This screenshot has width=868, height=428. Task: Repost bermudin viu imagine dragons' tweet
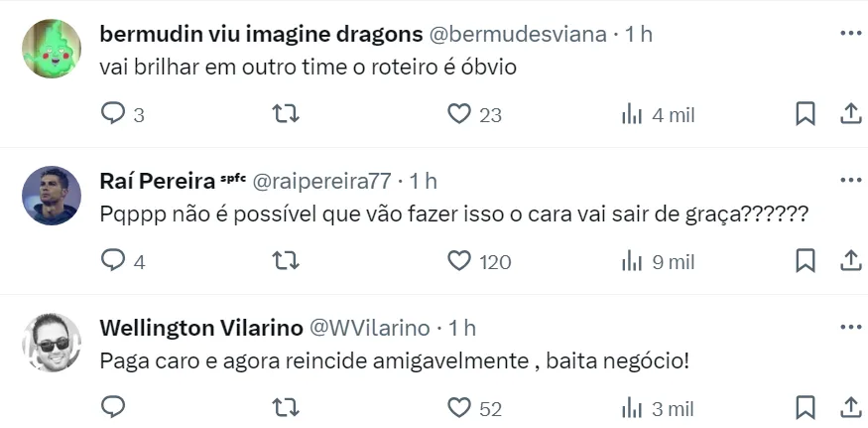pyautogui.click(x=286, y=114)
